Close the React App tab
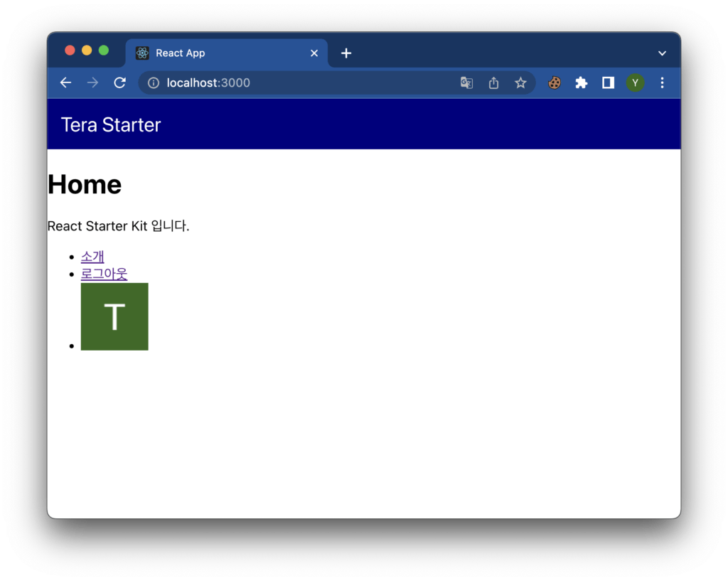728x581 pixels. pyautogui.click(x=314, y=53)
